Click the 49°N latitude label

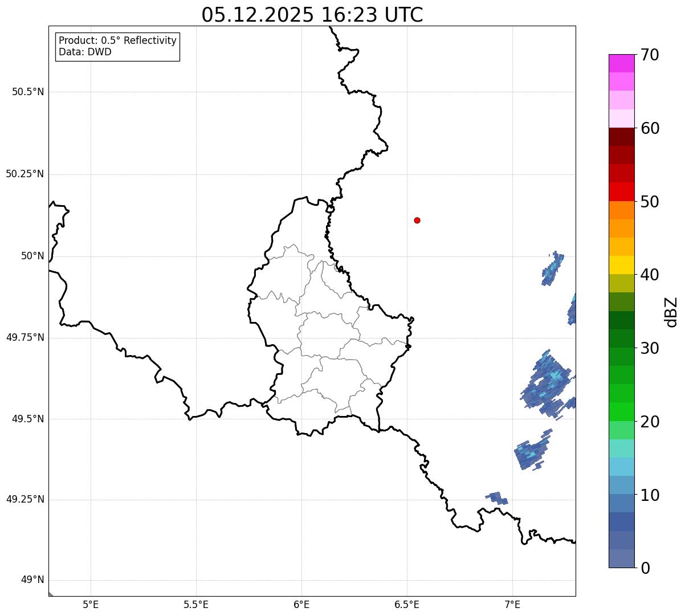[x=32, y=580]
